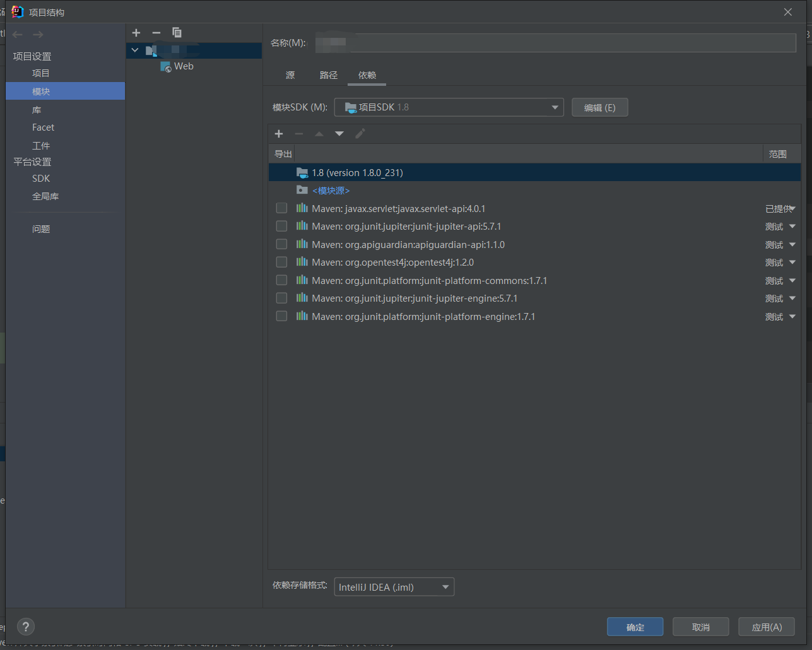
Task: Toggle export for junit-platform-engine:1.7.1
Action: 281,316
